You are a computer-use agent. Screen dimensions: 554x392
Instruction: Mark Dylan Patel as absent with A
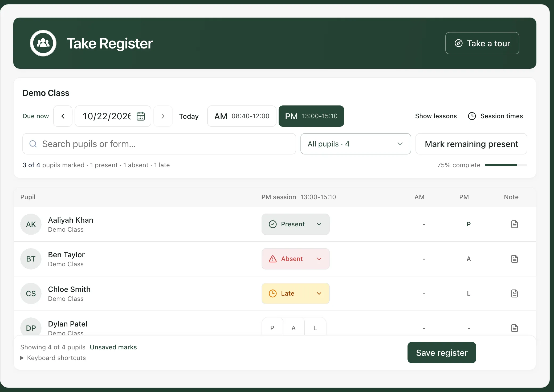(294, 326)
